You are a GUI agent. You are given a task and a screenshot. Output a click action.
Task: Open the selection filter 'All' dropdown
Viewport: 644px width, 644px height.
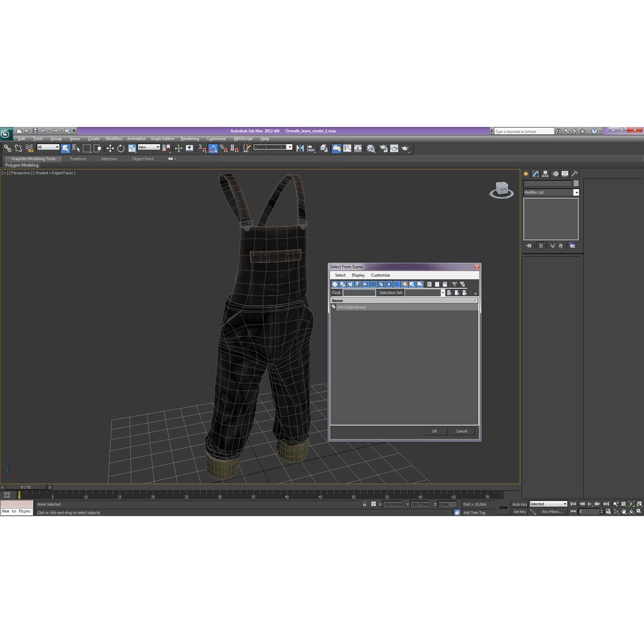(48, 147)
